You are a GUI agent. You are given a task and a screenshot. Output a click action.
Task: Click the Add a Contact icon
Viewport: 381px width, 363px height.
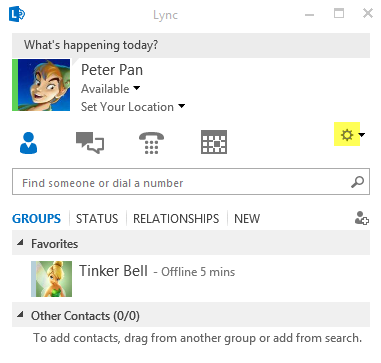[x=362, y=218]
